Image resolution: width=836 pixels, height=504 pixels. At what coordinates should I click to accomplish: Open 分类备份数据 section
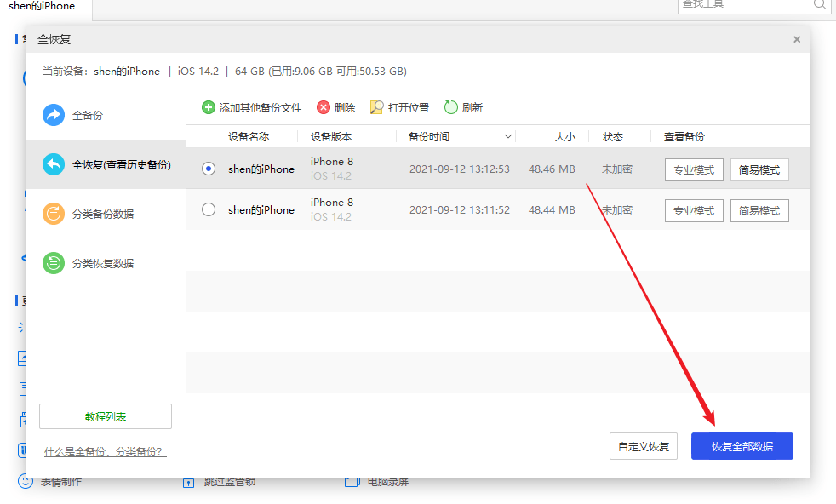point(106,214)
